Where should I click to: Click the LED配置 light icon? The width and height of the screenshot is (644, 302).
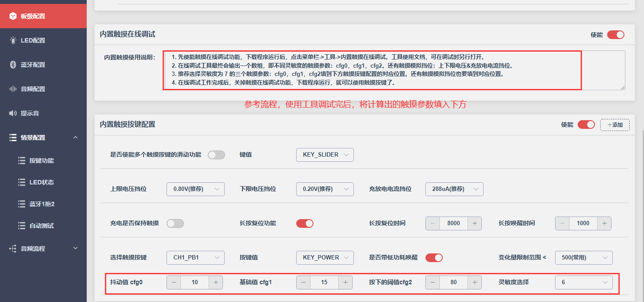point(13,40)
